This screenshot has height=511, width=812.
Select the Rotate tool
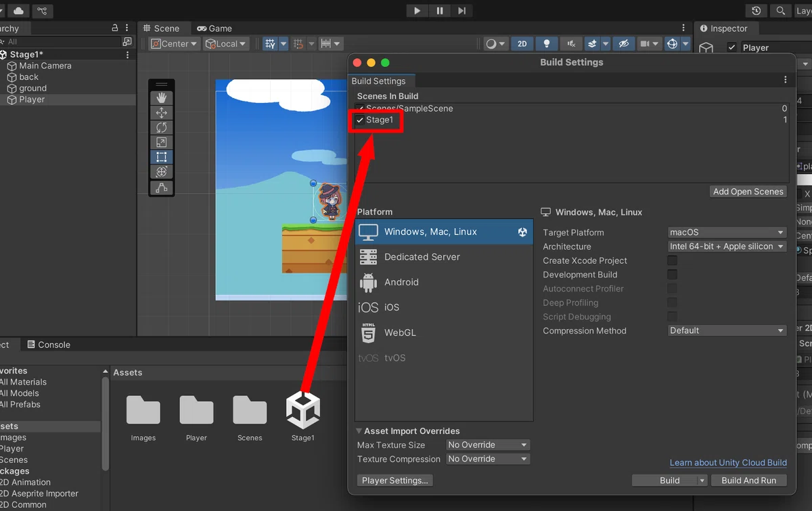[162, 127]
